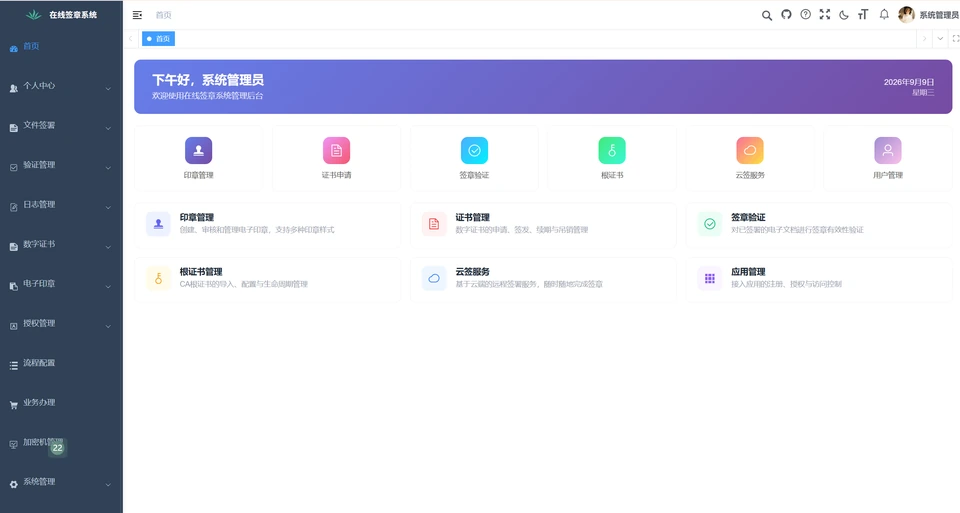Collapse the sidebar with the hamburger icon

click(x=137, y=15)
